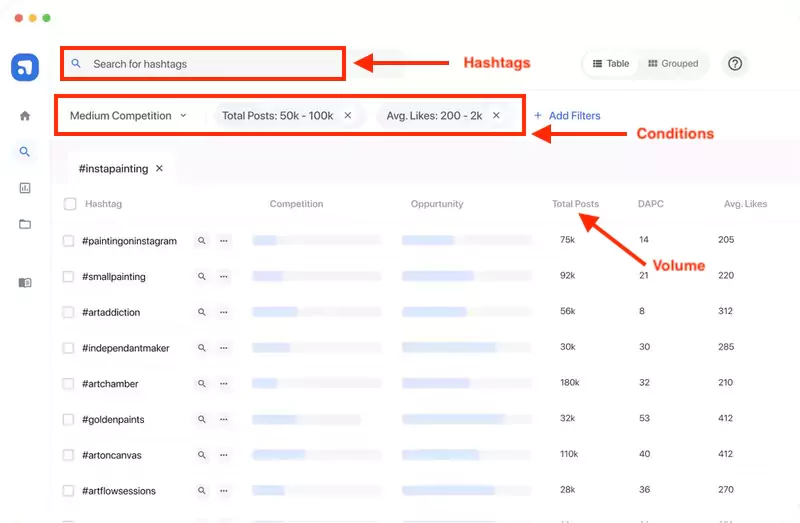The width and height of the screenshot is (800, 523).
Task: Remove the #instapainting tag
Action: point(159,168)
